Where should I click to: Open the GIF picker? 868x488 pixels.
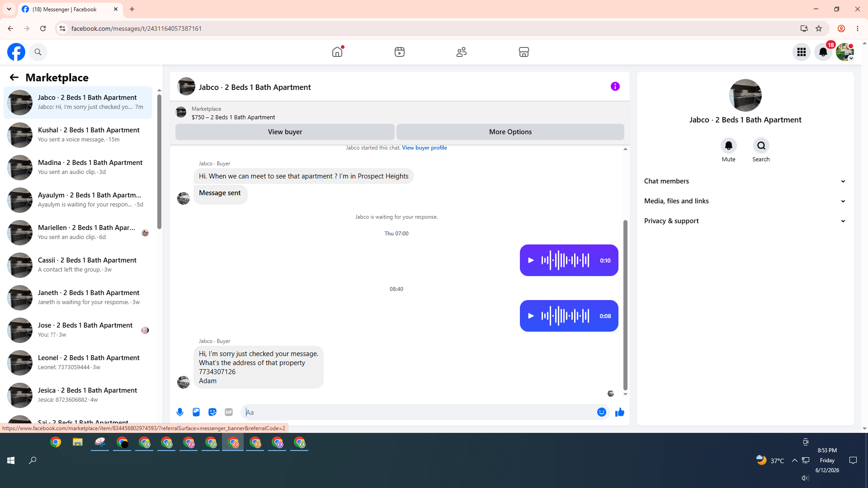coord(229,412)
